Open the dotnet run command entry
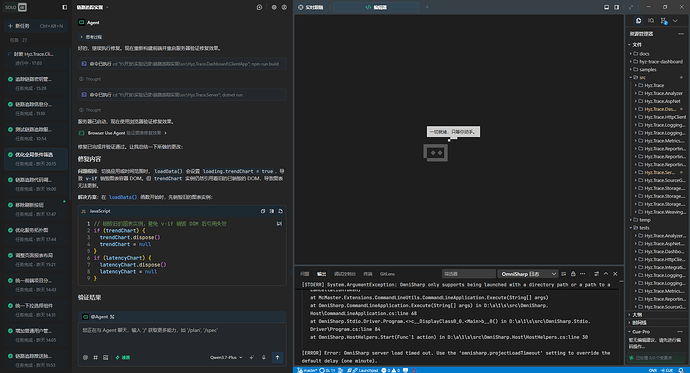The height and width of the screenshot is (373, 690). [182, 95]
